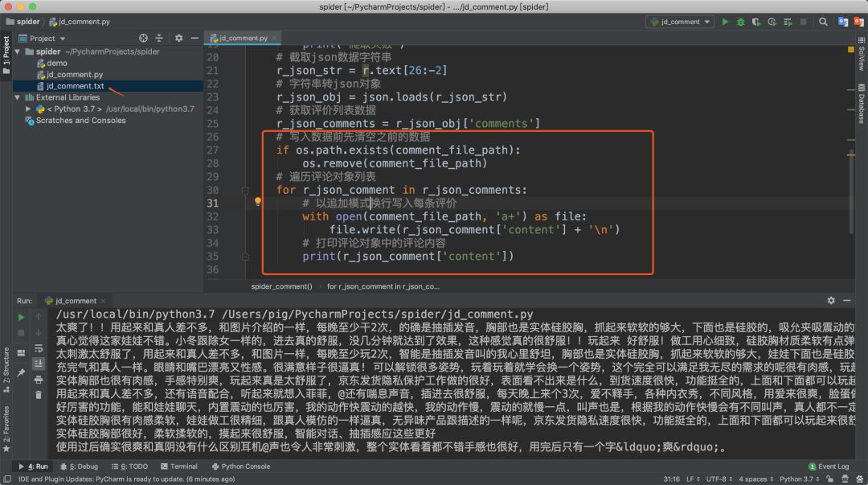Image resolution: width=868 pixels, height=485 pixels.
Task: Clear the console output with trash icon
Action: point(39,394)
